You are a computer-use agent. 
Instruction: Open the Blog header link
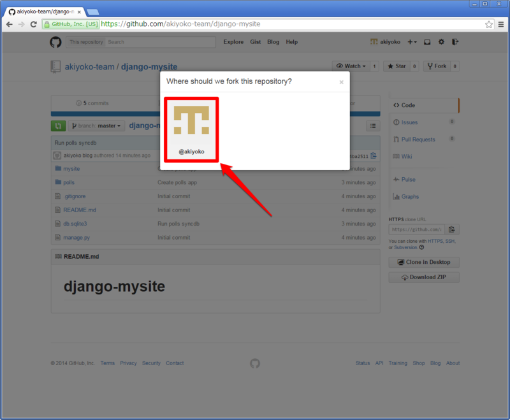pyautogui.click(x=273, y=42)
